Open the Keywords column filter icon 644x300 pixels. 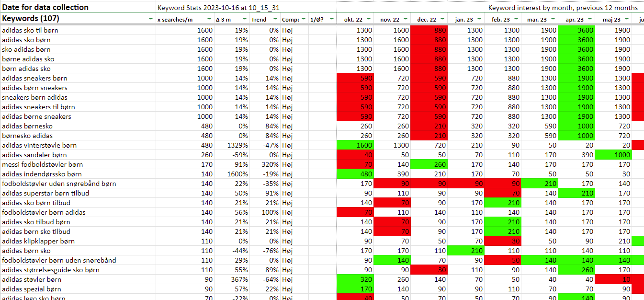(151, 19)
